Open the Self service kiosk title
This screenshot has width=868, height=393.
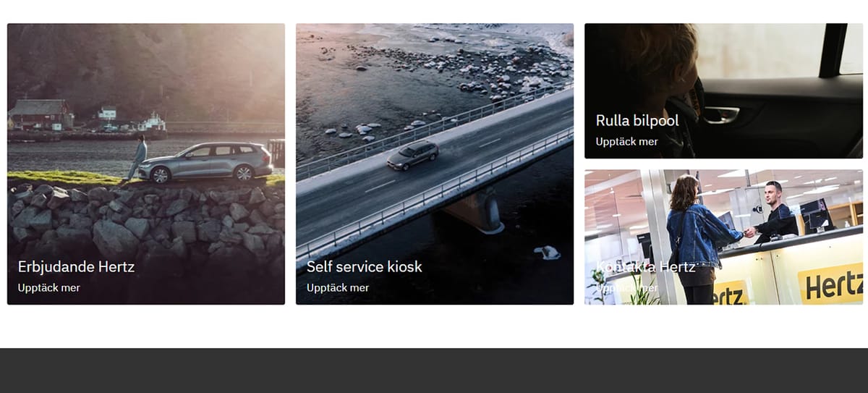(x=364, y=266)
